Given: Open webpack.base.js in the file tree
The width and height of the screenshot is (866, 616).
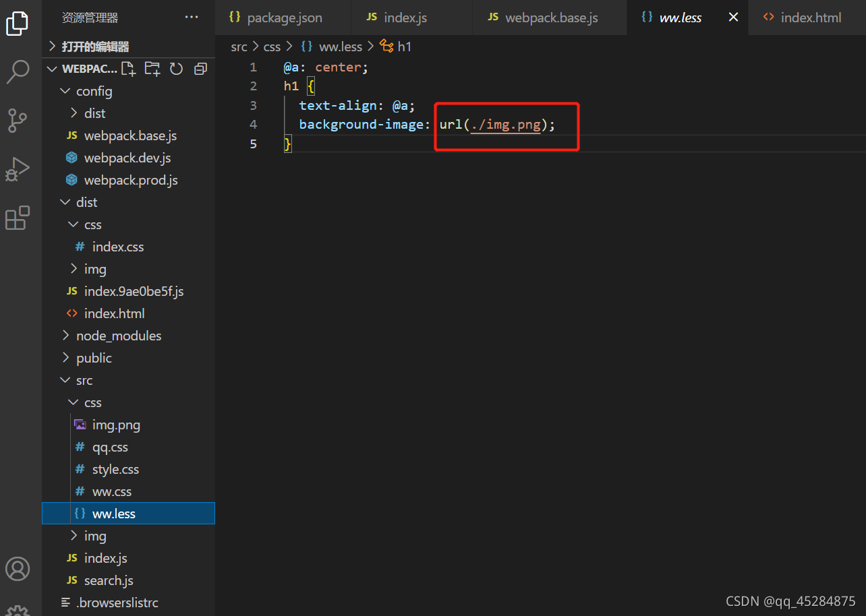Looking at the screenshot, I should 128,135.
